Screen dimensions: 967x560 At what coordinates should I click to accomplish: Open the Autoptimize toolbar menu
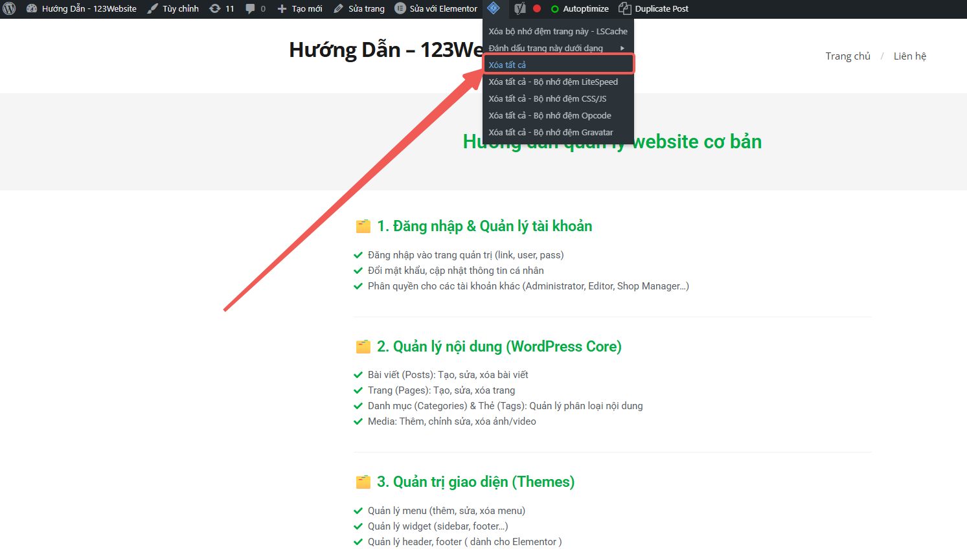580,9
